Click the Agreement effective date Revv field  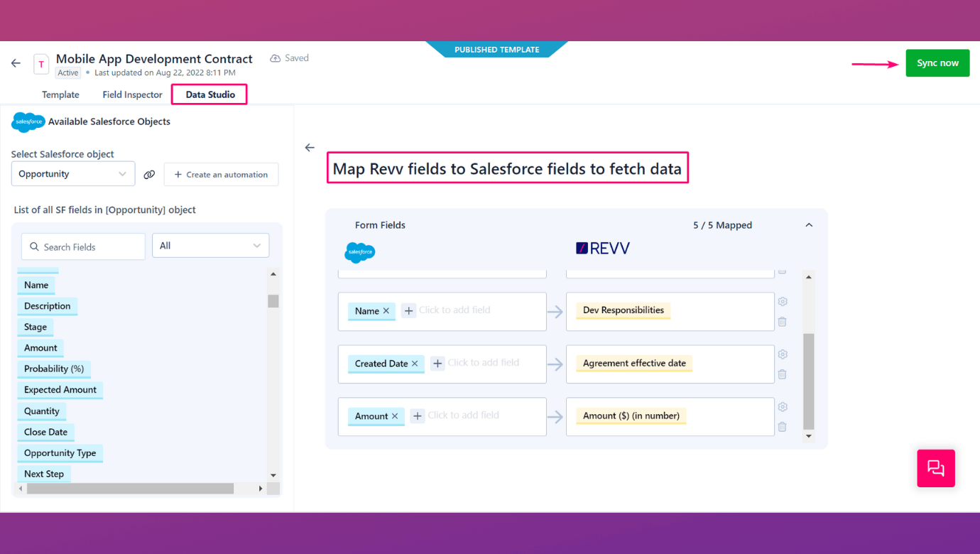(634, 364)
